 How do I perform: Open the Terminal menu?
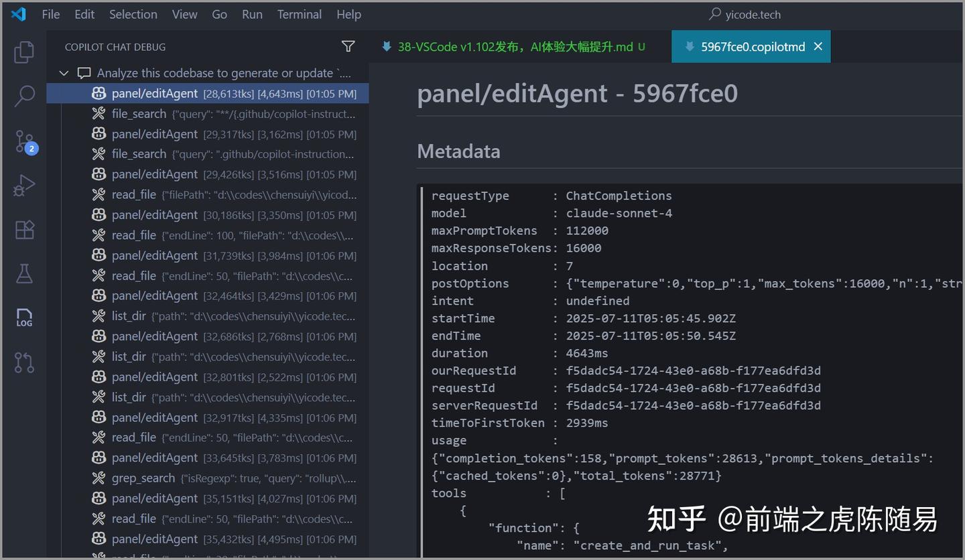[x=299, y=14]
